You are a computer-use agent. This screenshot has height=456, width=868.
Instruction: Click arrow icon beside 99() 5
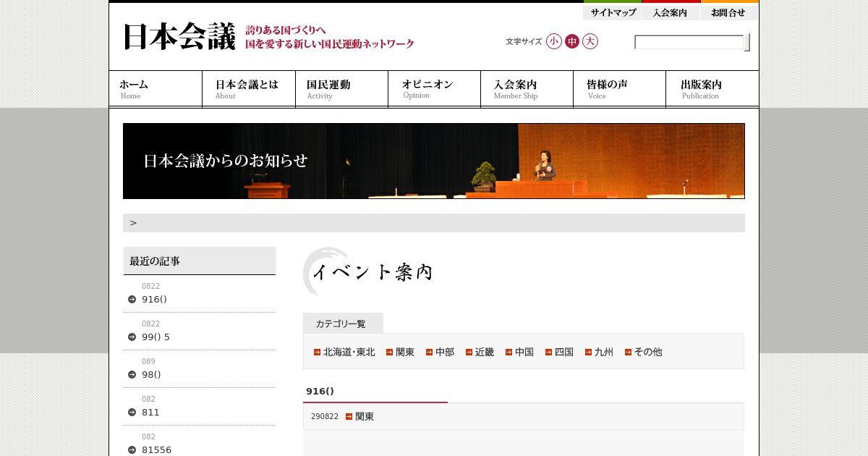[132, 337]
